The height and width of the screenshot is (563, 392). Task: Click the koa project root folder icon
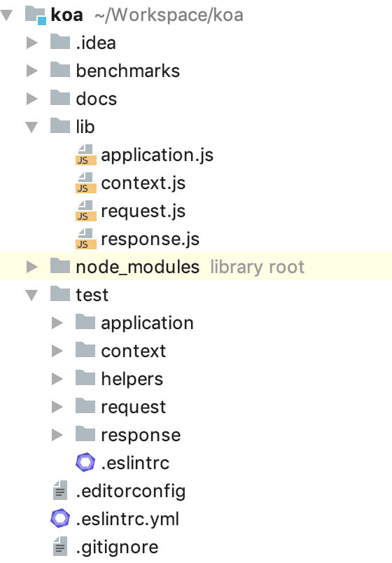(x=36, y=15)
